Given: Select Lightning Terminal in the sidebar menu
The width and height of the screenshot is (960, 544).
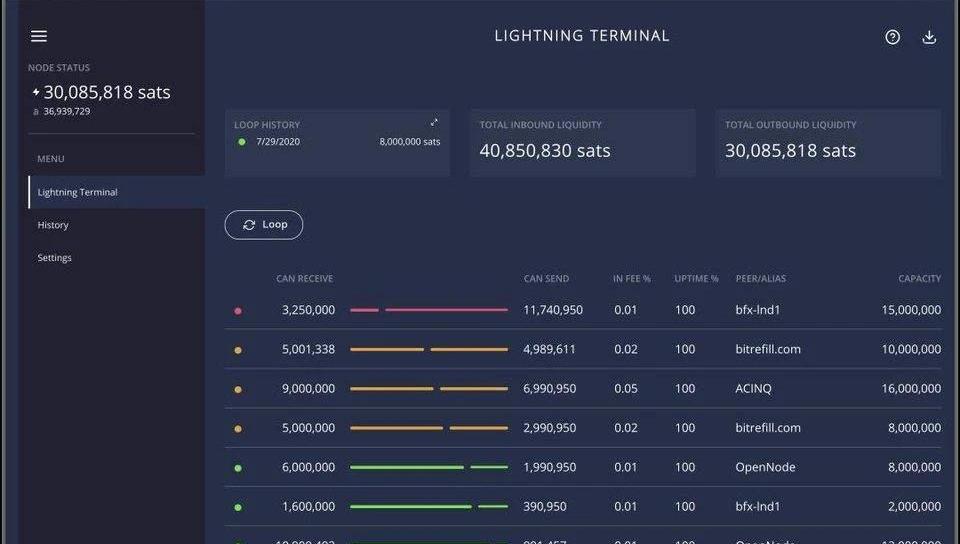Looking at the screenshot, I should click(x=78, y=192).
